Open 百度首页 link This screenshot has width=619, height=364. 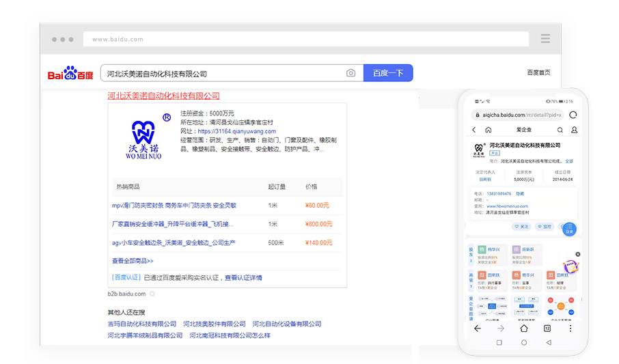click(538, 72)
